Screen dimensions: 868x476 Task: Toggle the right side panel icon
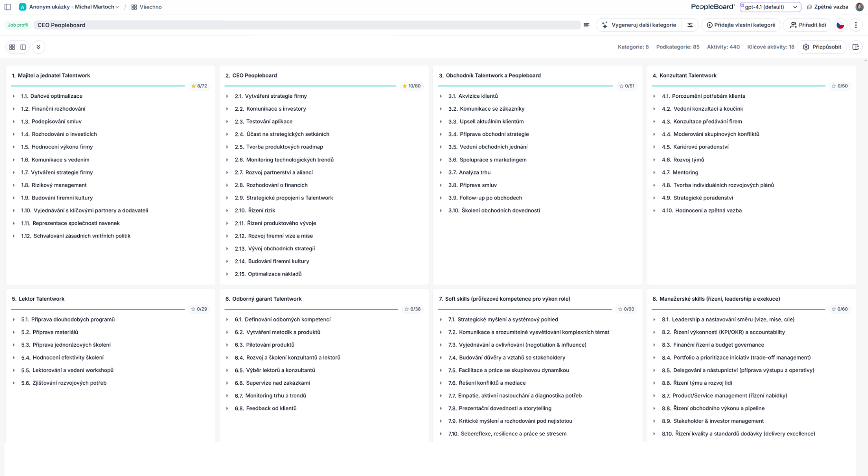tap(856, 47)
